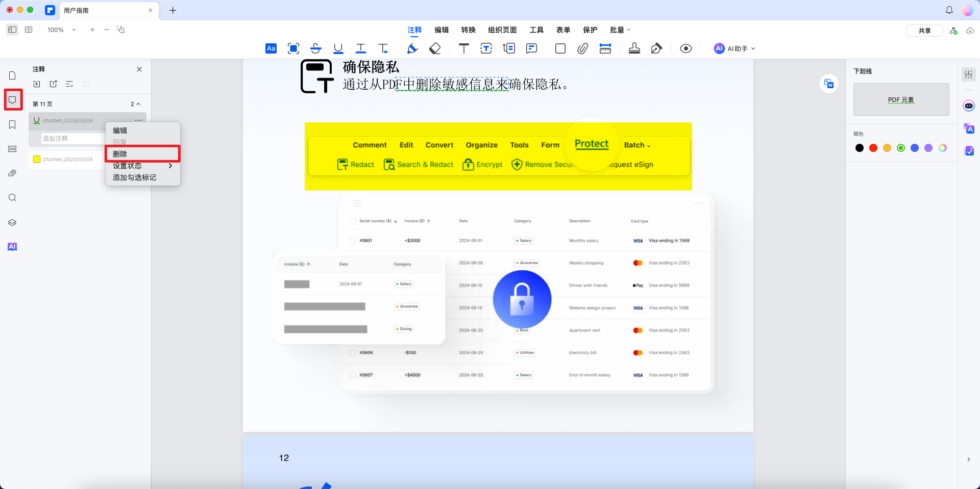Open the comment sort/filter icon
The width and height of the screenshot is (980, 489).
69,84
